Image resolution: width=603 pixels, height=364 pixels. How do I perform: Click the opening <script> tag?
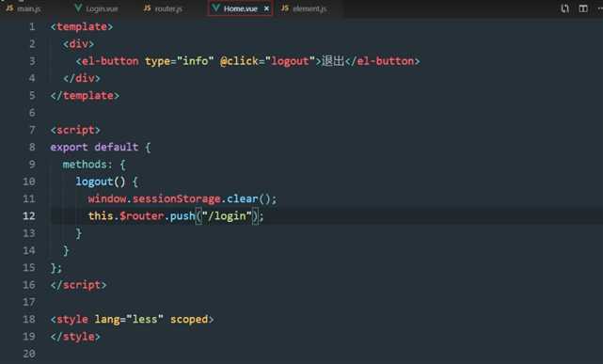(x=75, y=130)
